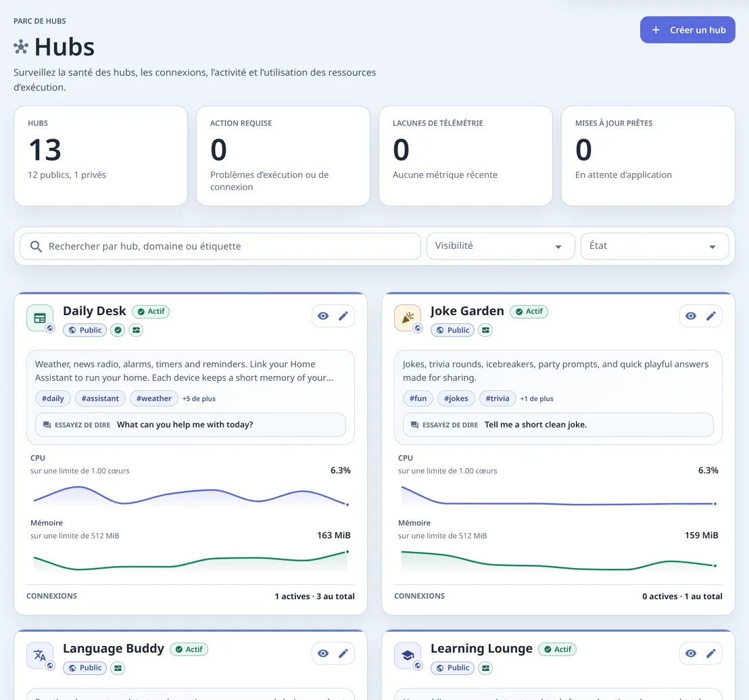Image resolution: width=749 pixels, height=700 pixels.
Task: Select the #fun tag
Action: point(418,398)
